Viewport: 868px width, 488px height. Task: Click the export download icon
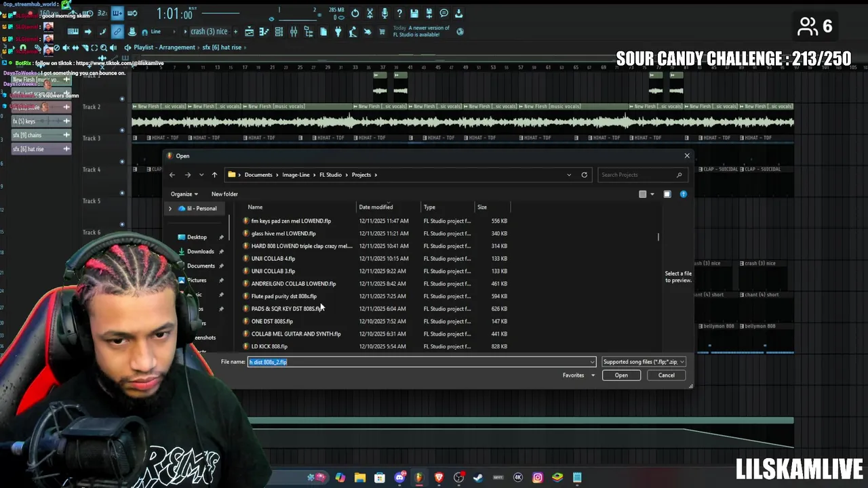[458, 14]
